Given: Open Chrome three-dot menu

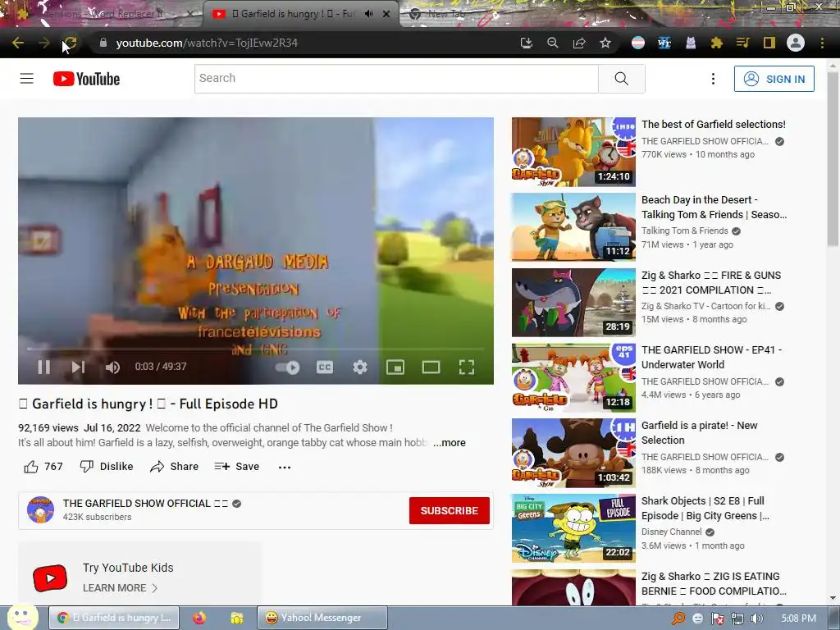Looking at the screenshot, I should (822, 43).
